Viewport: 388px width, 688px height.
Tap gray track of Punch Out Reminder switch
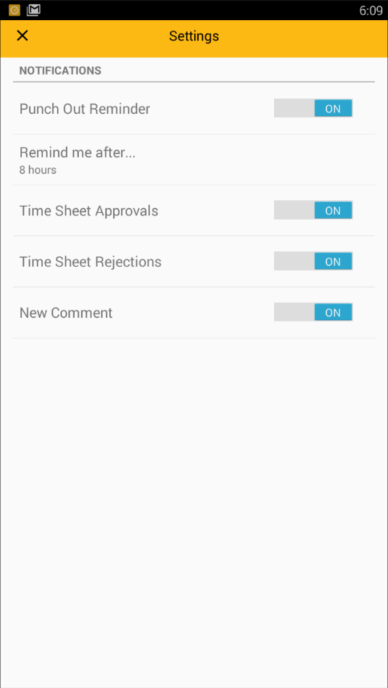click(x=294, y=108)
